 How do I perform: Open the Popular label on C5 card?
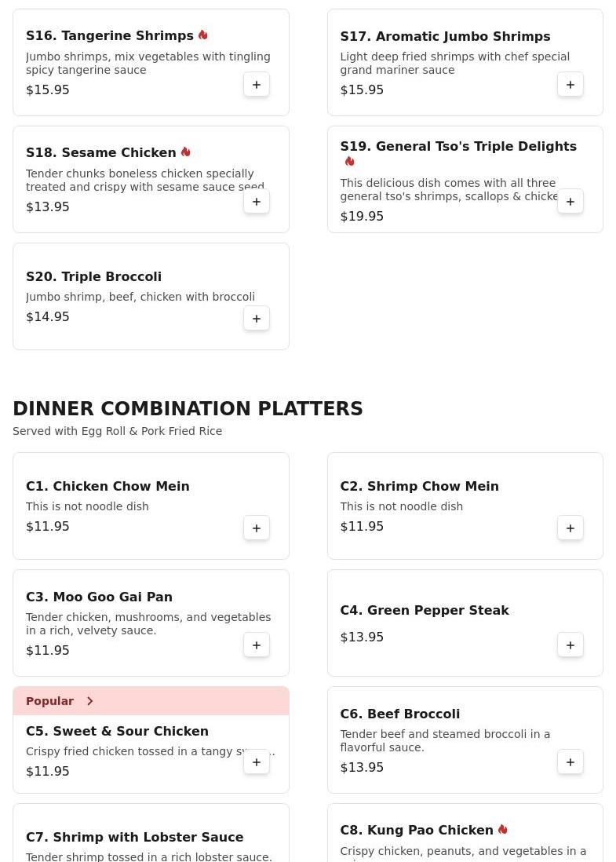49,701
